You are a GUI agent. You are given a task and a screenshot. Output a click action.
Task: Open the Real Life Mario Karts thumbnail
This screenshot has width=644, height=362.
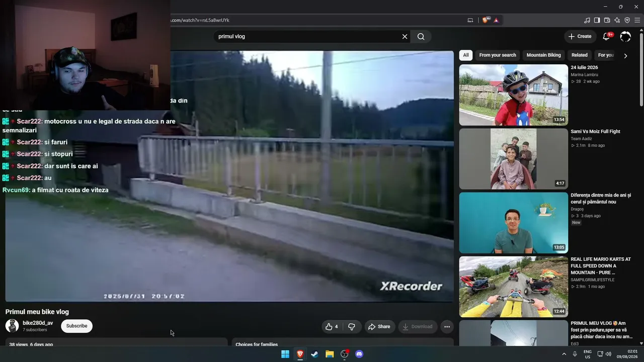tap(513, 287)
